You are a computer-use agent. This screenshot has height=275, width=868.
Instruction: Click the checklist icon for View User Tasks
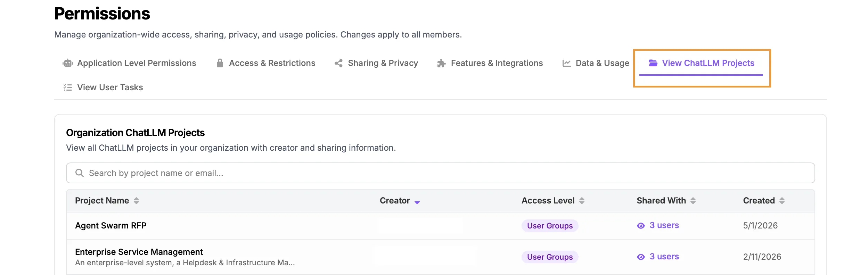68,87
